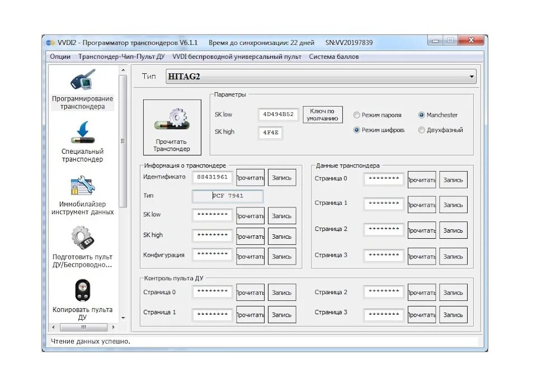Write Страница 1 in Данные транспондера
The image size is (537, 392).
tap(453, 205)
